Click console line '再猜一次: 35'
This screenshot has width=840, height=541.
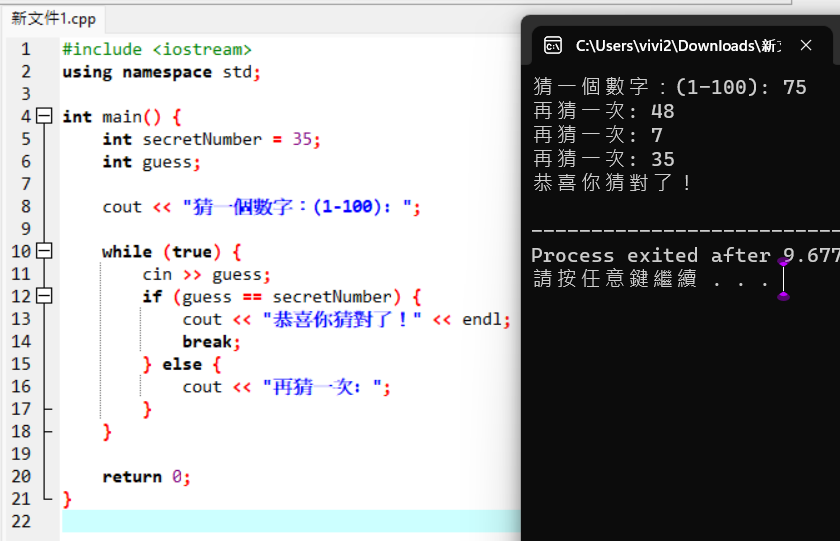pos(604,159)
